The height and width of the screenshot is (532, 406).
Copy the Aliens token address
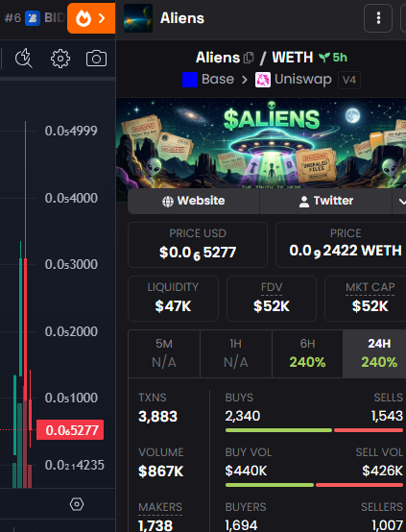(249, 58)
